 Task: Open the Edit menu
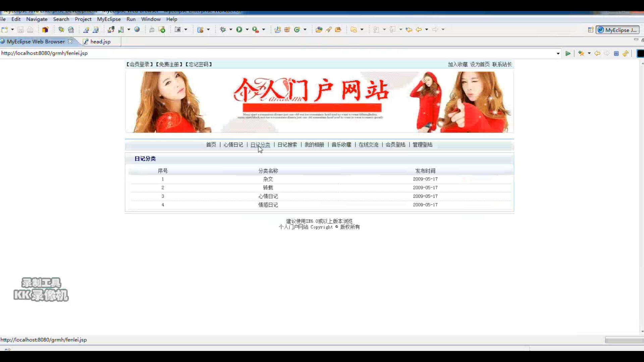point(16,19)
